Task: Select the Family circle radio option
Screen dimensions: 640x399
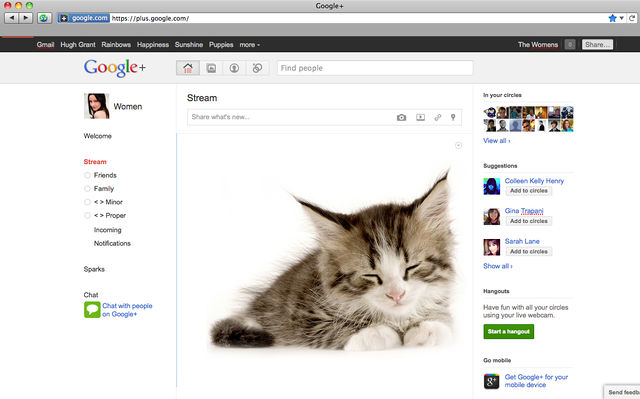Action: point(87,188)
